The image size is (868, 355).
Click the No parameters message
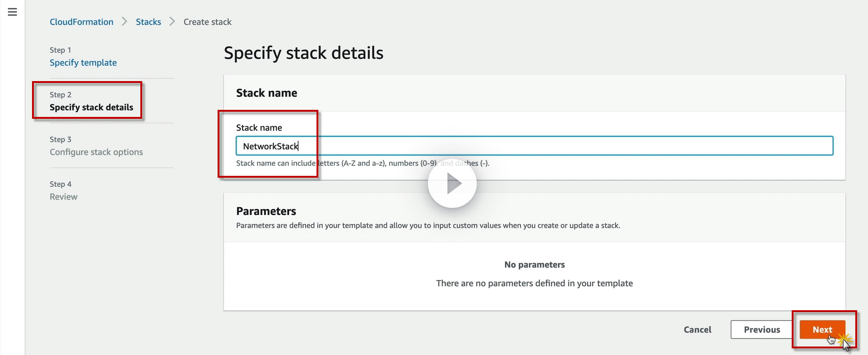click(534, 265)
